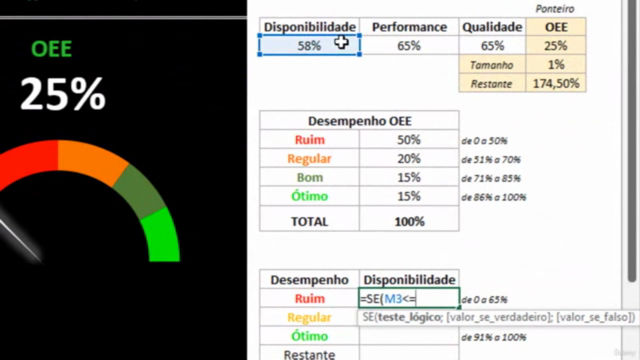The width and height of the screenshot is (640, 360).
Task: Click [valor_se_verdadeiro] in formula tooltip
Action: click(499, 317)
